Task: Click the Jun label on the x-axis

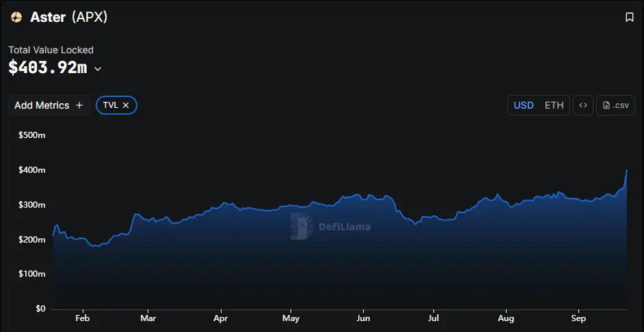Action: click(363, 318)
